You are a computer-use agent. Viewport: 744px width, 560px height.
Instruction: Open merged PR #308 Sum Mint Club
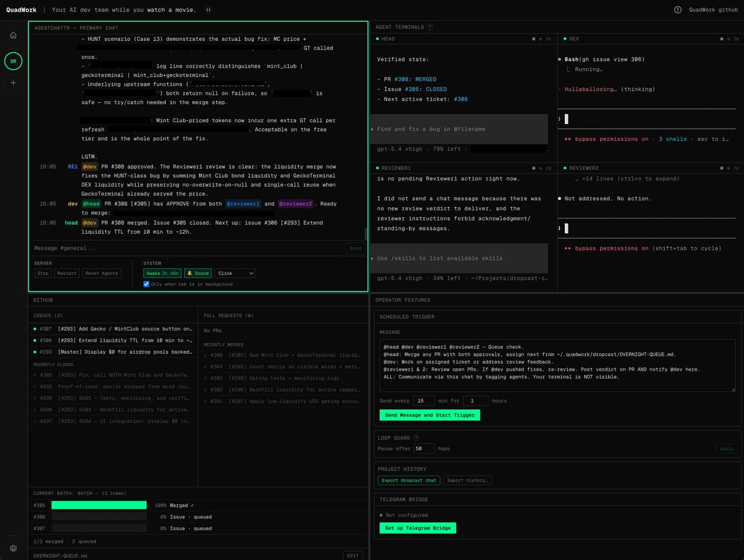point(283,355)
